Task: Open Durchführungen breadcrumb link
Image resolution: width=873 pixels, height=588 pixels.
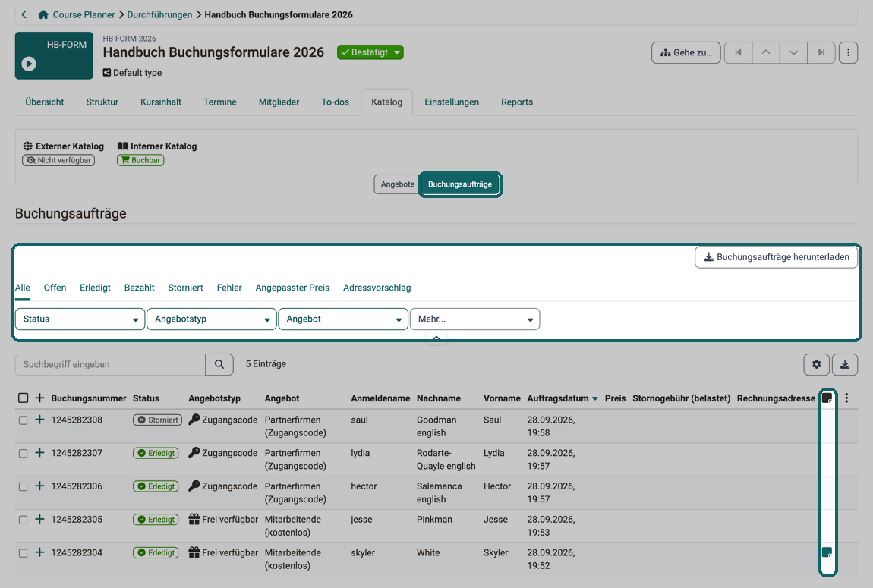Action: pos(159,14)
